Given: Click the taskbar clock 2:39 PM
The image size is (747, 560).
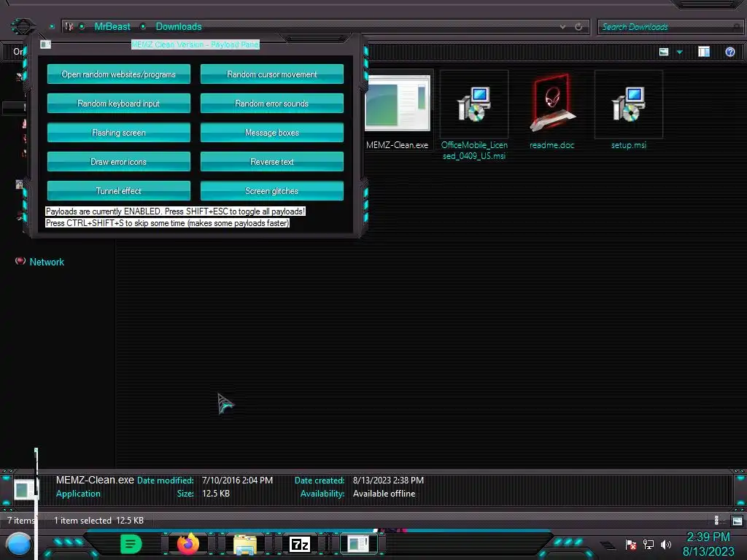Looking at the screenshot, I should (708, 537).
